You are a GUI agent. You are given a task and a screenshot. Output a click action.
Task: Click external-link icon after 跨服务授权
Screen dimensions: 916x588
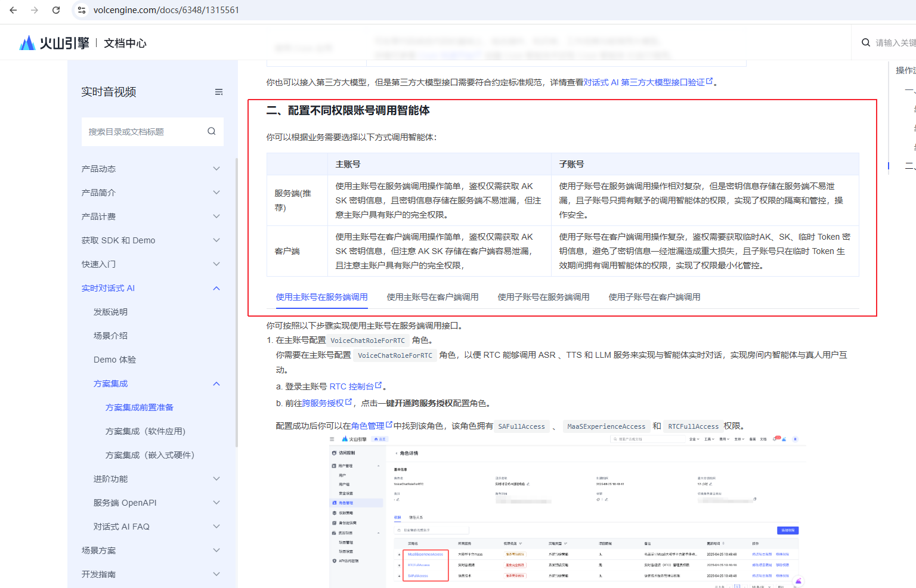click(x=348, y=402)
